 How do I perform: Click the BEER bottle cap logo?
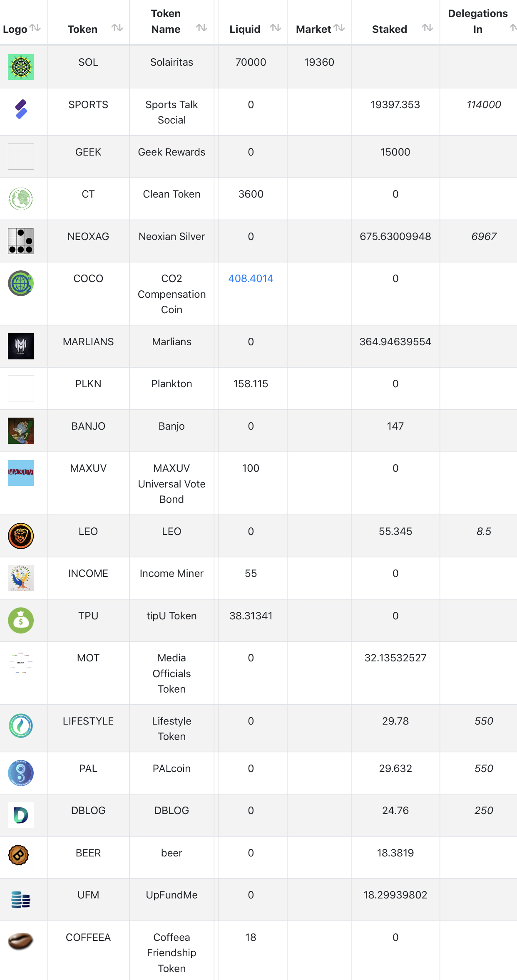[x=19, y=855]
